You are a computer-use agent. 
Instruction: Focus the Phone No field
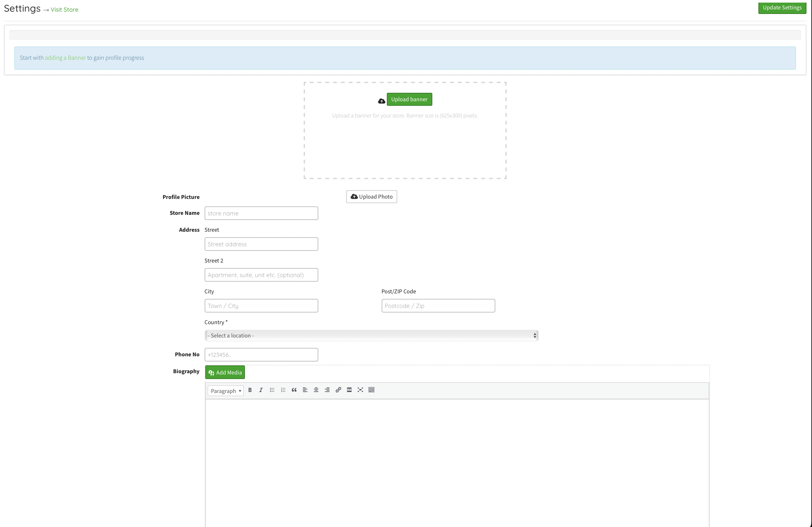click(x=261, y=354)
